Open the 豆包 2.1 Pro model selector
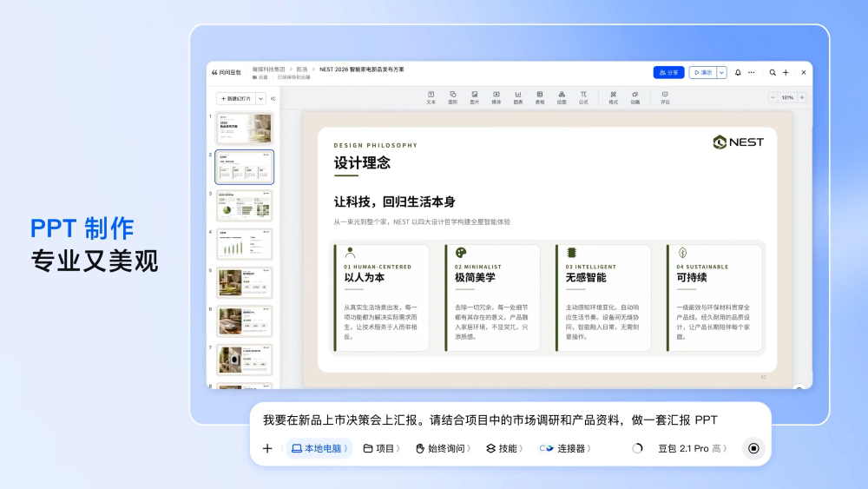The width and height of the screenshot is (868, 489). point(692,448)
